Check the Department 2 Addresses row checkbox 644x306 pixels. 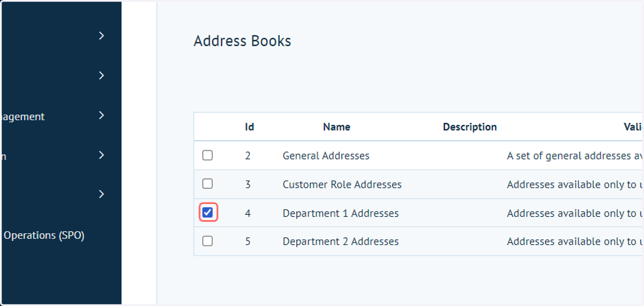click(x=207, y=241)
